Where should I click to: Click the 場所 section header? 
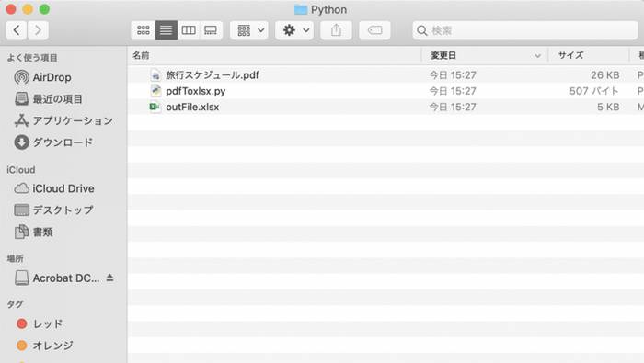point(16,258)
